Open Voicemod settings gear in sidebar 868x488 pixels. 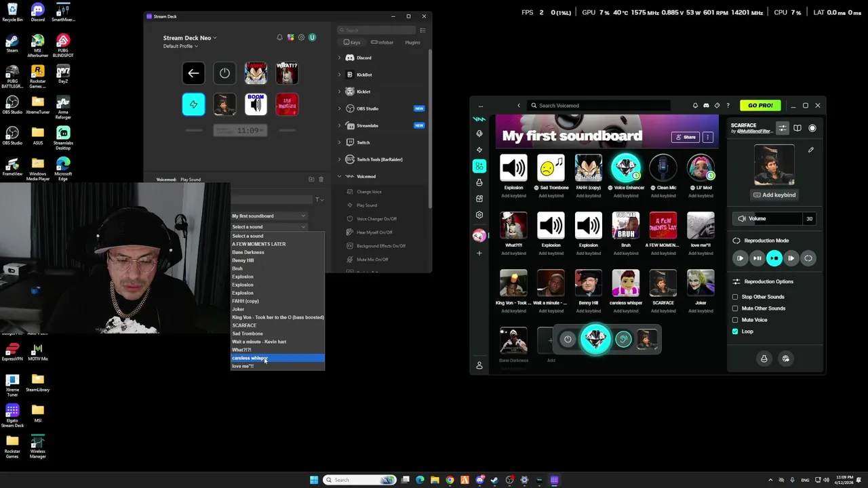coord(479,215)
